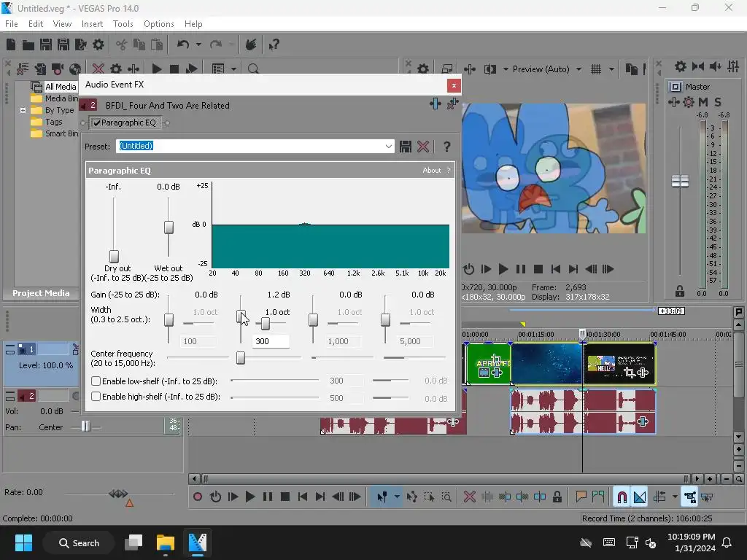This screenshot has width=747, height=560.
Task: Toggle Split Screen View icon in preview
Action: [x=489, y=69]
